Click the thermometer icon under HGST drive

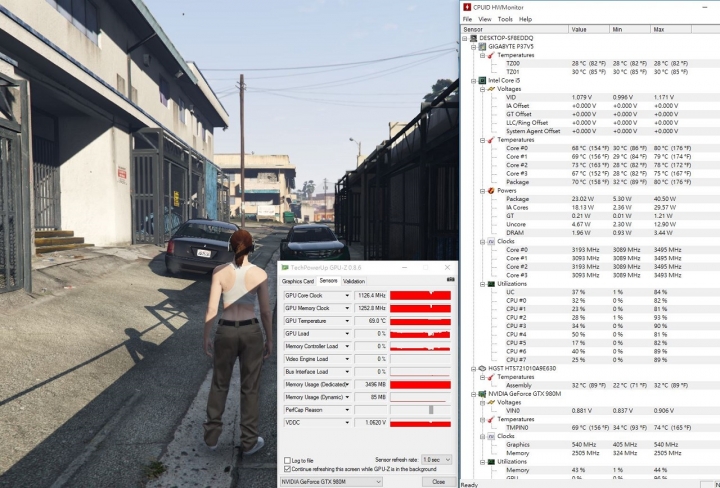click(491, 377)
